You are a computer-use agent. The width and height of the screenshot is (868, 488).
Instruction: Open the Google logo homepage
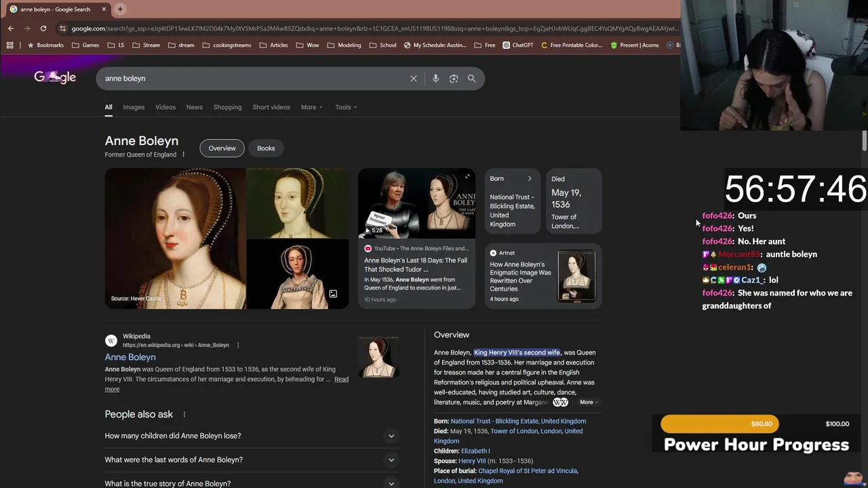[55, 77]
